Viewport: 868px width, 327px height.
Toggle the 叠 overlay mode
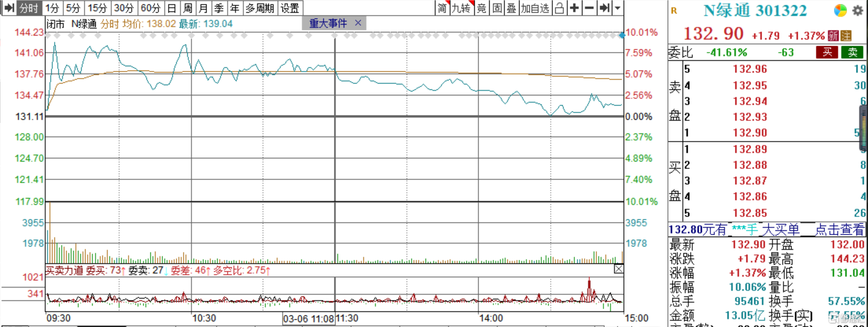511,8
